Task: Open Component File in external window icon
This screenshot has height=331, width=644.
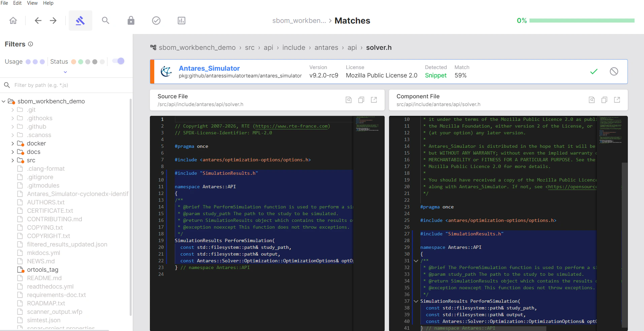Action: click(617, 100)
